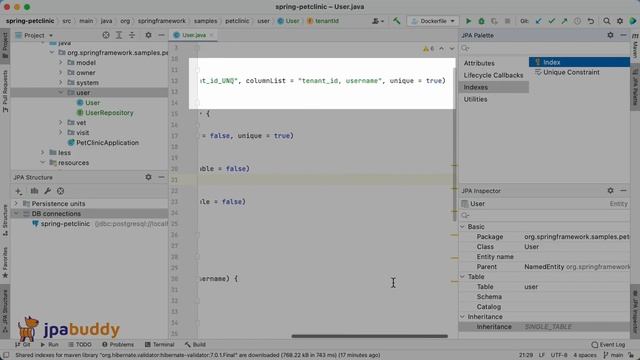
Task: Select Lifecycle Callbacks in JPA Palette
Action: tap(493, 75)
